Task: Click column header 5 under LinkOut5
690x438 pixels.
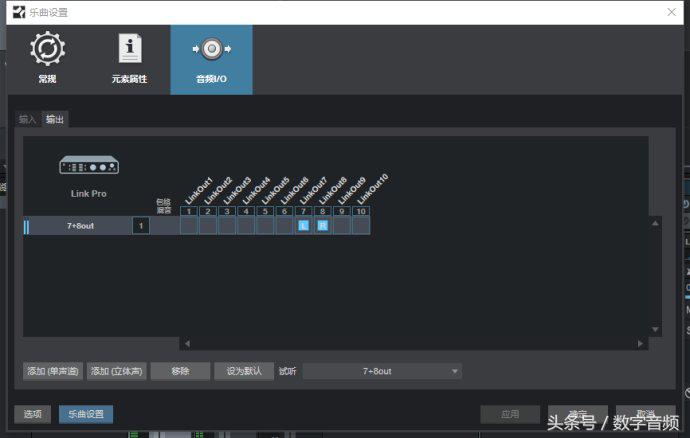Action: [x=265, y=211]
